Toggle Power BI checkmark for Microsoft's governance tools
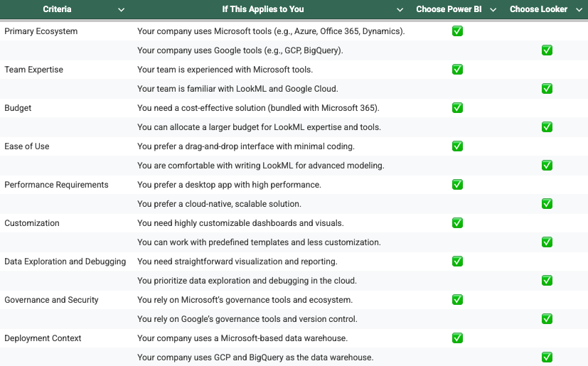Screen dimensions: 588x366 click(457, 300)
